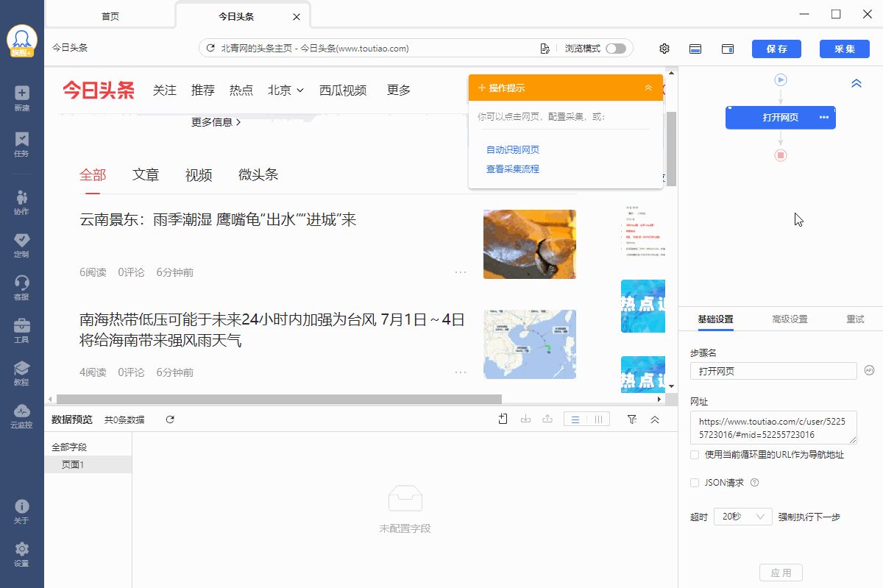883x588 pixels.
Task: Click the 自动识别网页 link
Action: 513,149
